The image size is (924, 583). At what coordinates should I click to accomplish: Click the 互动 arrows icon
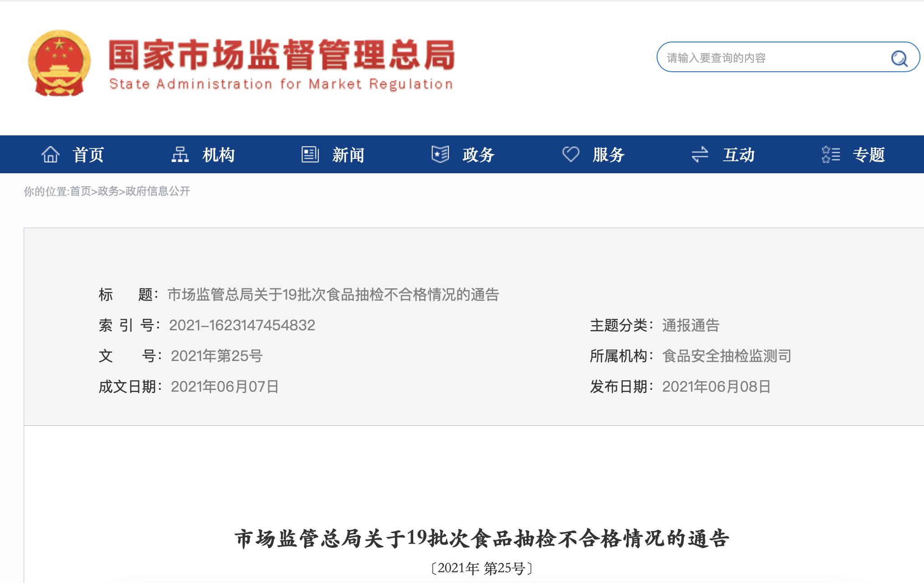(700, 154)
